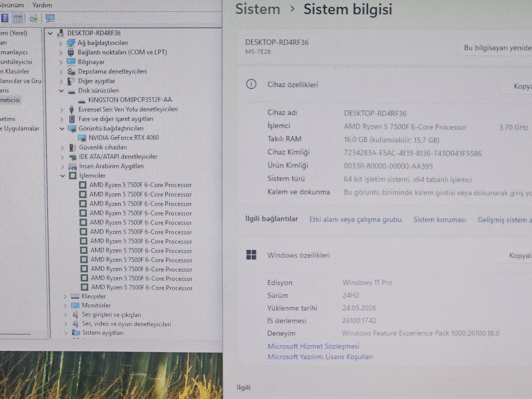Click the Klavyeler keyboard icon
Image resolution: width=532 pixels, height=399 pixels.
coord(75,296)
